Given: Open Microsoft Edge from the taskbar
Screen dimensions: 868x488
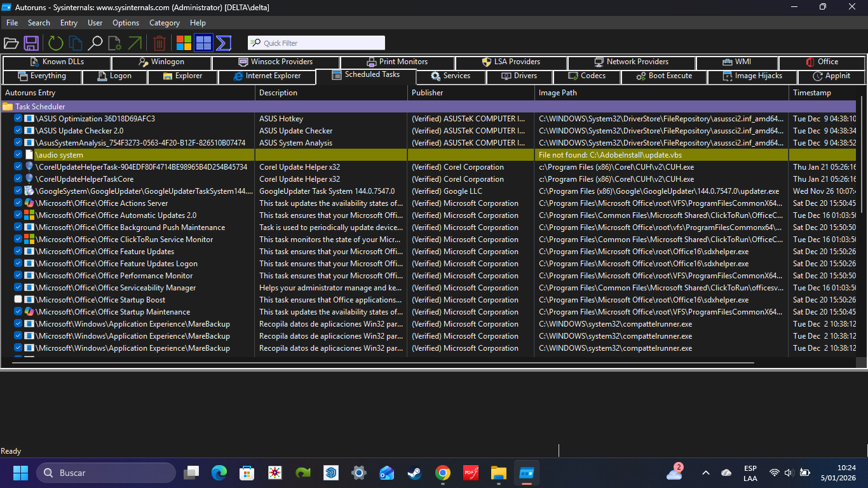Looking at the screenshot, I should coord(219,473).
